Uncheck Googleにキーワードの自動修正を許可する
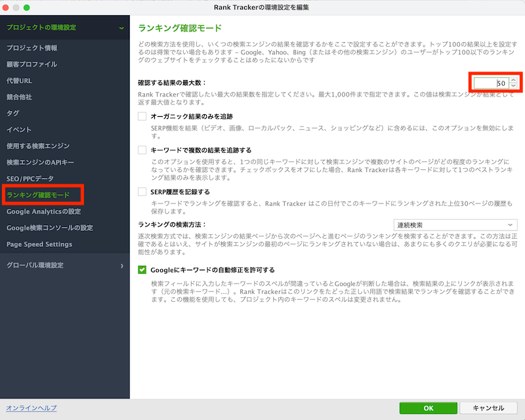 click(142, 270)
